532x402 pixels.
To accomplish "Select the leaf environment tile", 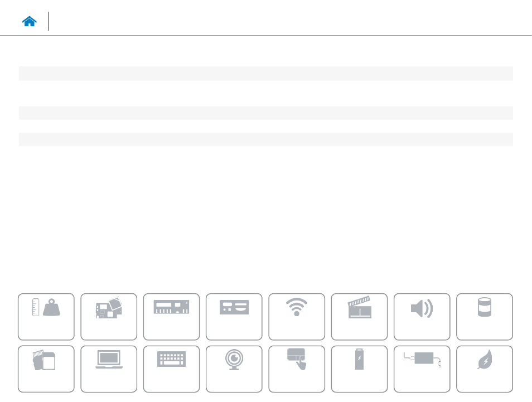I will 485,369.
